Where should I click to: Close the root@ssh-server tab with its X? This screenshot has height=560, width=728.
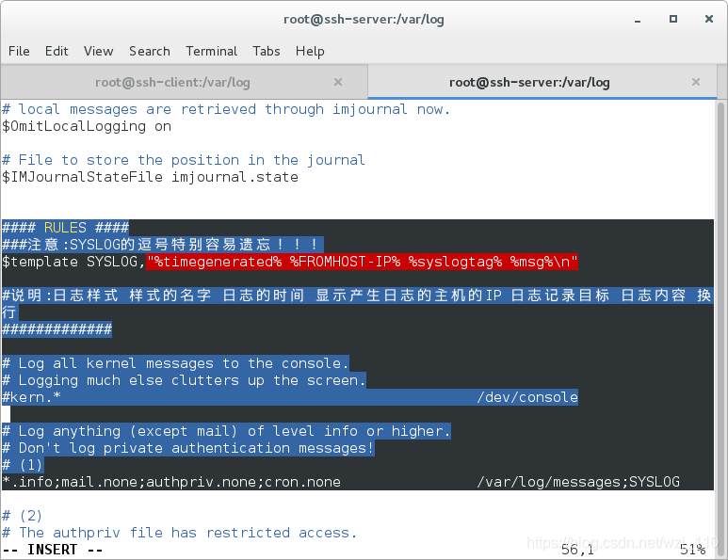[x=695, y=82]
